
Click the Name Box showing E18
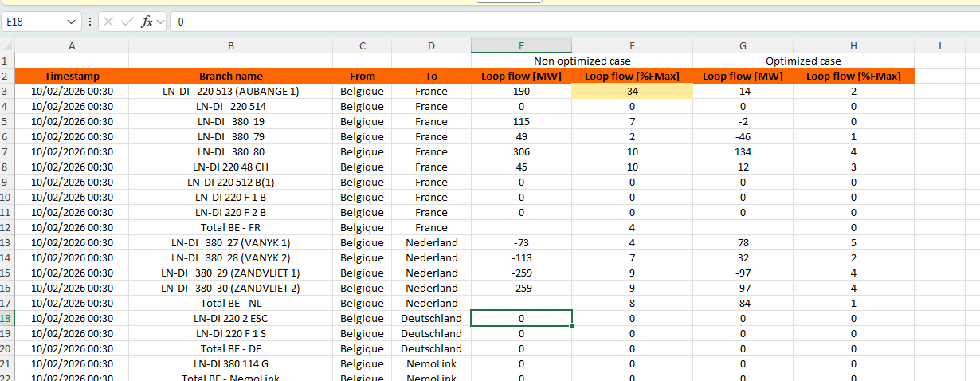pyautogui.click(x=36, y=22)
